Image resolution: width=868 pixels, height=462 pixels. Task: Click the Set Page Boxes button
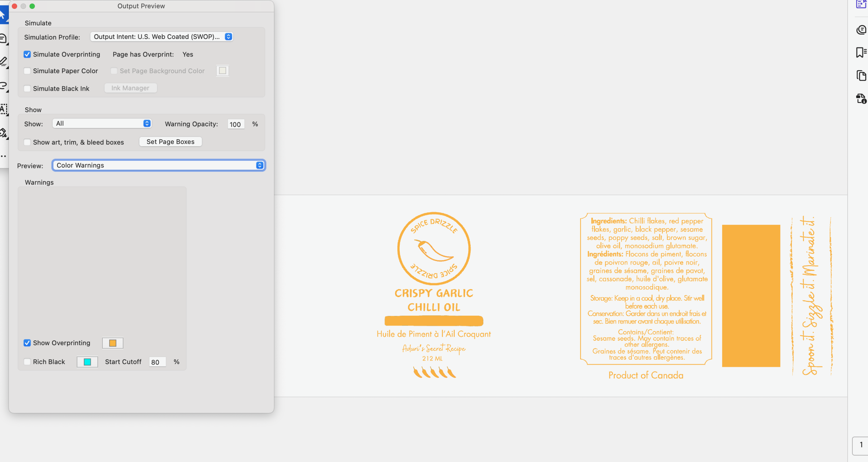170,142
